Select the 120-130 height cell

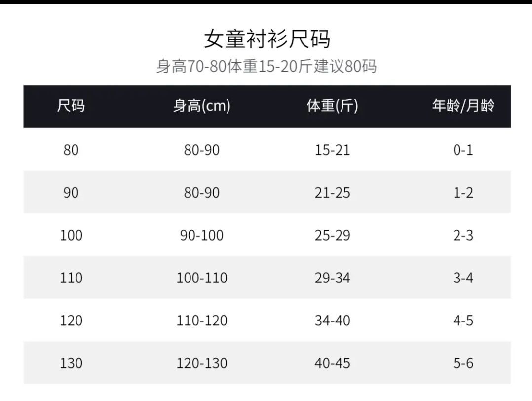pyautogui.click(x=202, y=363)
